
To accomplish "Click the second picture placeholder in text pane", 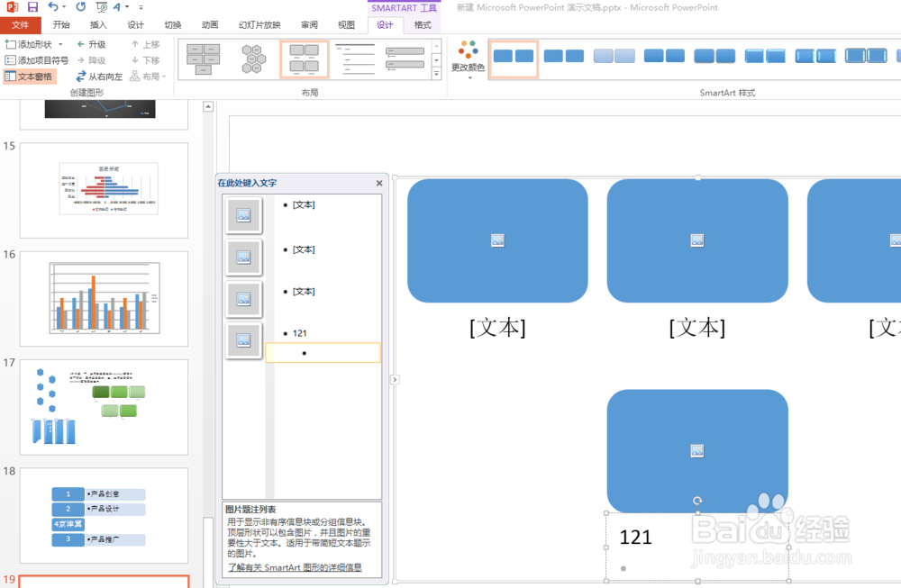I will [243, 258].
